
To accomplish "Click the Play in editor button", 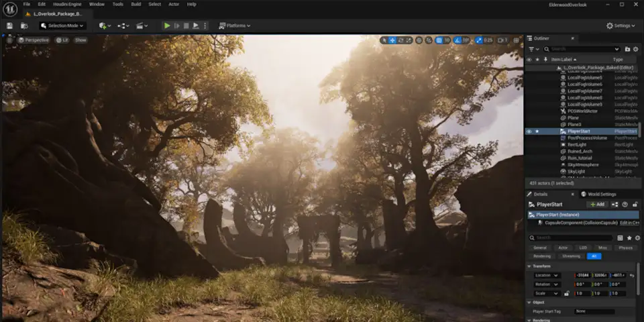I will pos(167,25).
